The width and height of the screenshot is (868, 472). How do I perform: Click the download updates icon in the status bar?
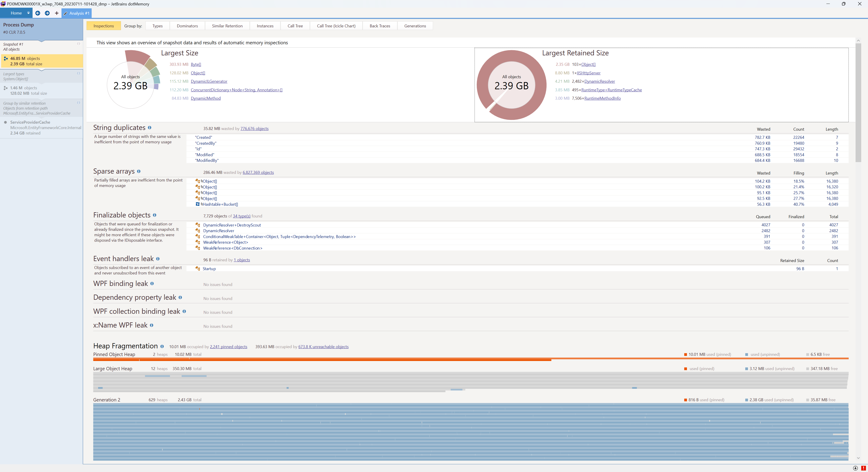click(855, 468)
